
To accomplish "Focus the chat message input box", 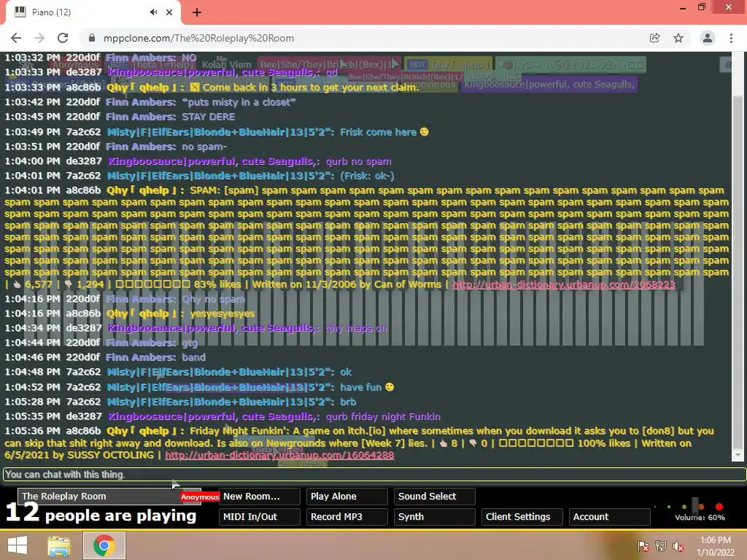I will tap(374, 474).
